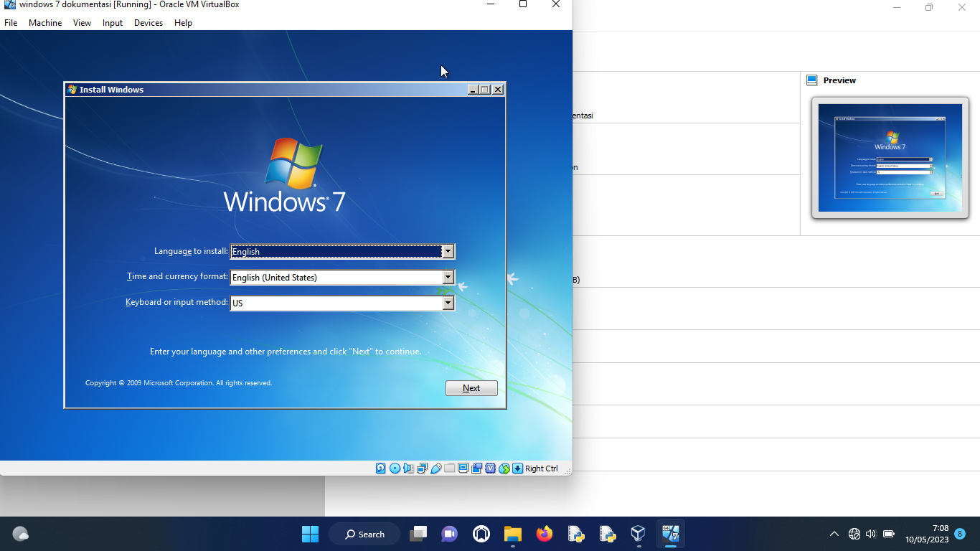Click mouse integration globe icon in status bar
Screen dimensions: 980x551
click(504, 468)
